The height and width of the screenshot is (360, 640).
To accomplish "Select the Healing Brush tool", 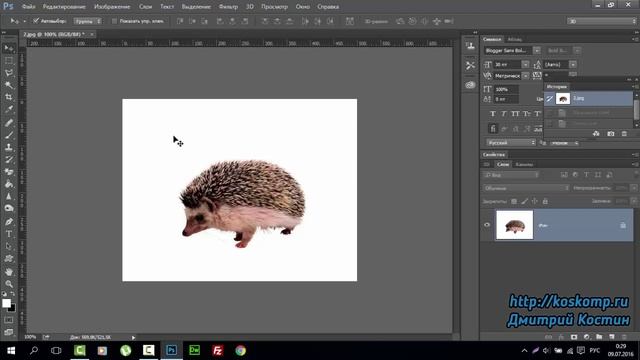I will coord(9,122).
